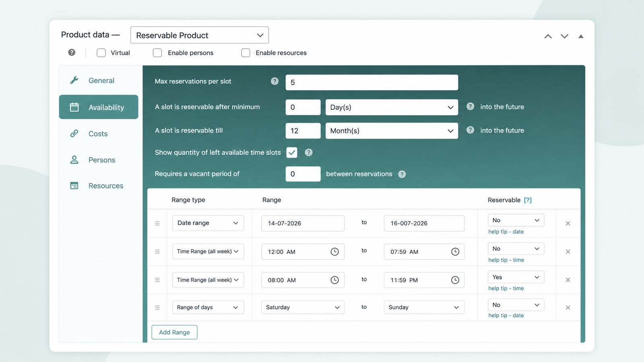Open clock picker for 12:00 AM field

click(334, 252)
